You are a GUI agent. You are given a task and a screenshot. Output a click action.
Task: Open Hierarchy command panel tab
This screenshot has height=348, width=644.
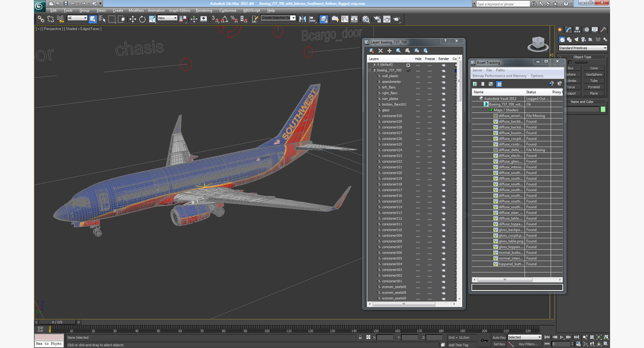pos(577,30)
